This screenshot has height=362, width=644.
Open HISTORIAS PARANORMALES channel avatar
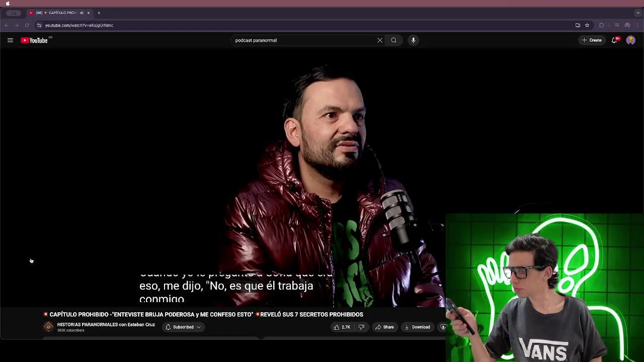(48, 327)
